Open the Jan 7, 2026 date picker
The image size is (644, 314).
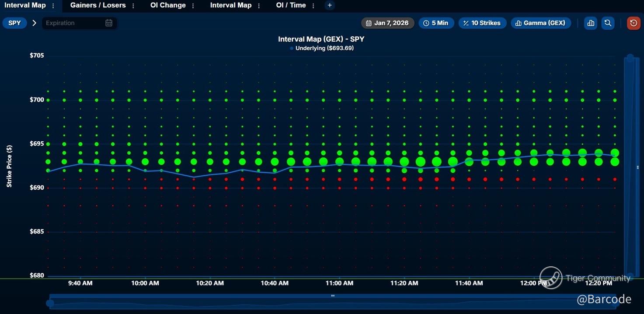click(387, 23)
